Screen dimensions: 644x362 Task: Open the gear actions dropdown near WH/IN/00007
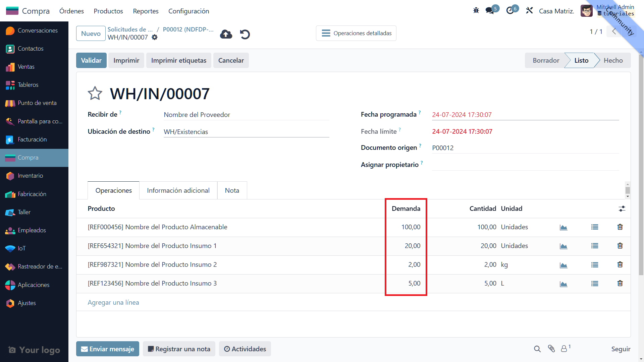pos(155,37)
